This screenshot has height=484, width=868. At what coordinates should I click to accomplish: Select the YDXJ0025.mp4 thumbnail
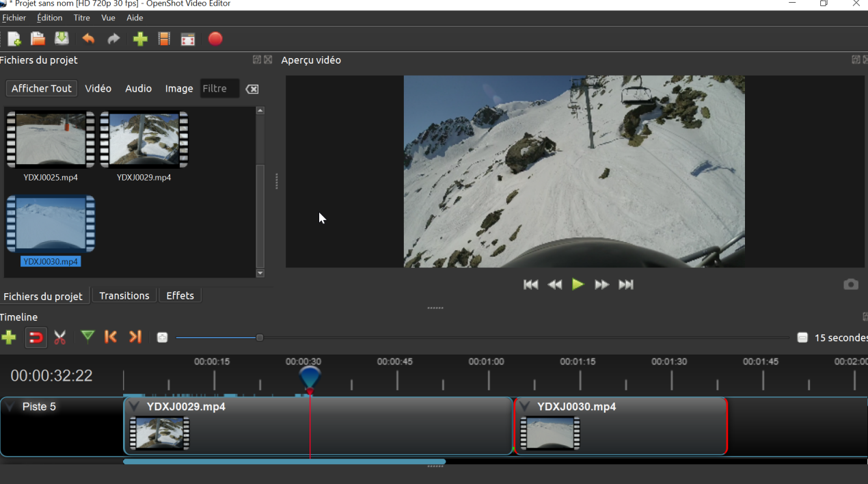click(51, 140)
